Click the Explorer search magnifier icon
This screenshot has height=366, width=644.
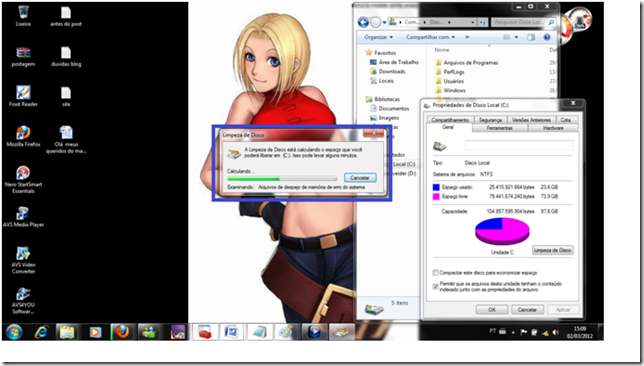click(551, 22)
